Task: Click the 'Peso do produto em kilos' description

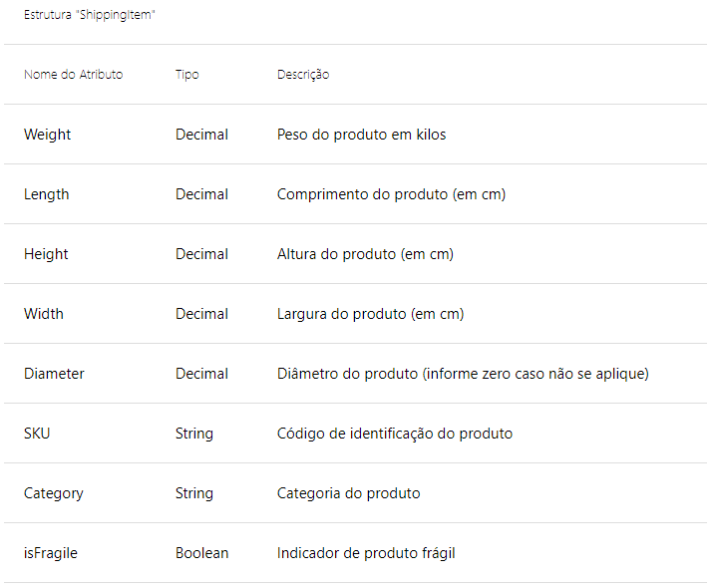Action: tap(361, 135)
